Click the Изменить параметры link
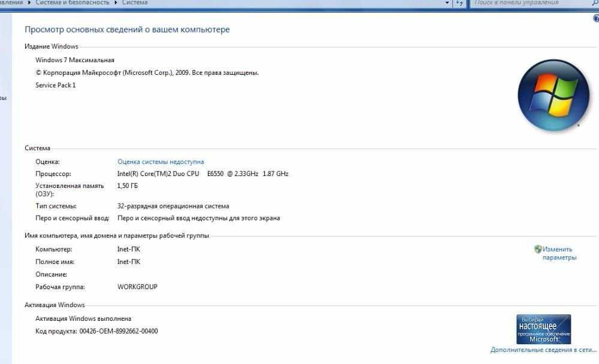 click(x=559, y=253)
